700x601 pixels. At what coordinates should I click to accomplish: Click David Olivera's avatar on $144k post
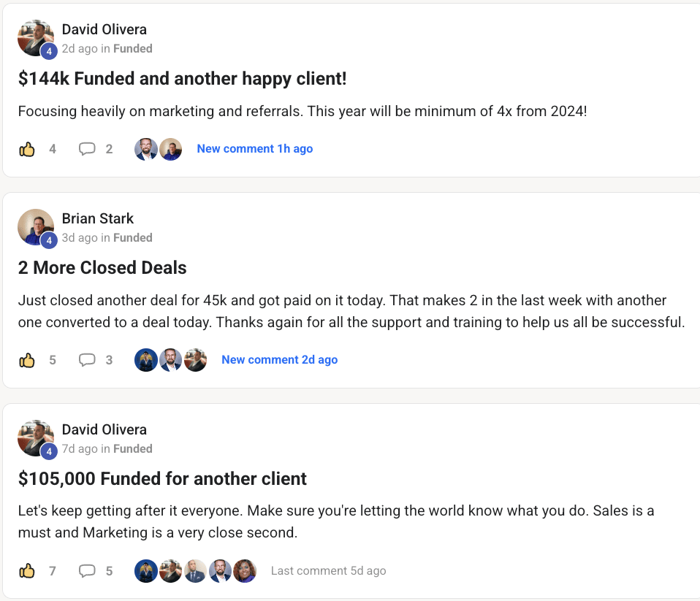pyautogui.click(x=36, y=38)
